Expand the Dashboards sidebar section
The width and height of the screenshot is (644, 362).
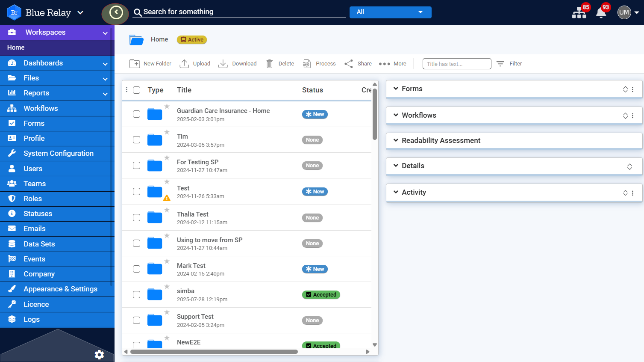[x=105, y=64]
